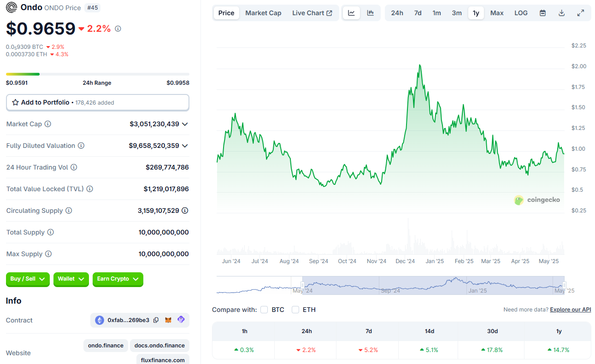Image resolution: width=595 pixels, height=364 pixels.
Task: Set chart range to 1y
Action: click(x=476, y=13)
